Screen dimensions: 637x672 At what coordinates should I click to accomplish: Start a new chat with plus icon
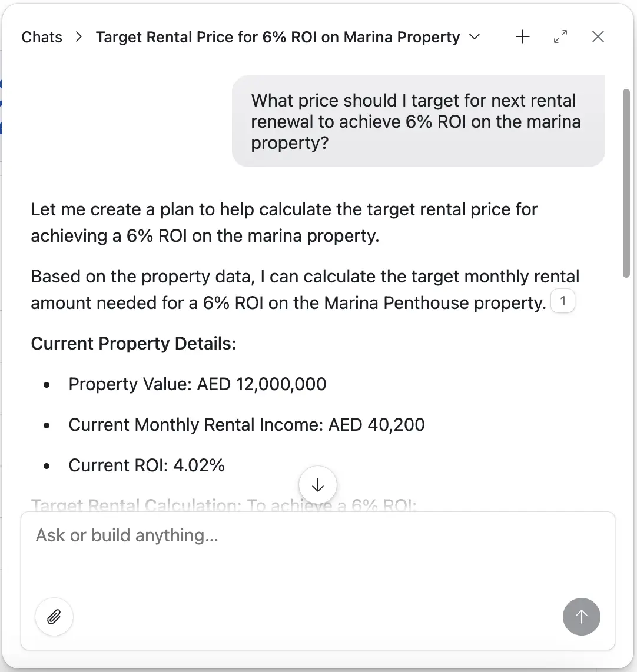tap(523, 37)
